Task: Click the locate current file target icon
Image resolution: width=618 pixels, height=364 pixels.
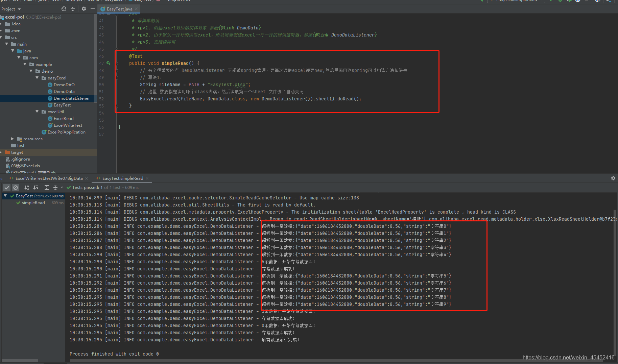Action: 64,9
